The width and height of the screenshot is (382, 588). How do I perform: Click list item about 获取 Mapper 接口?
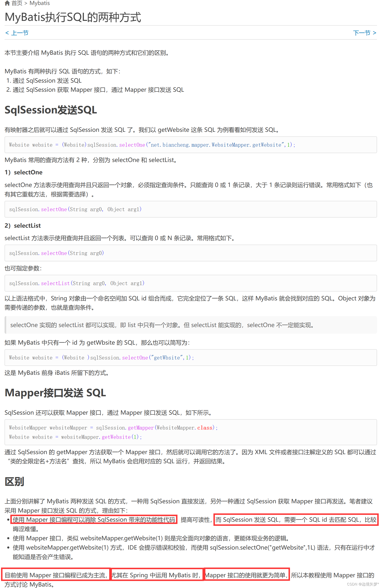point(98,90)
